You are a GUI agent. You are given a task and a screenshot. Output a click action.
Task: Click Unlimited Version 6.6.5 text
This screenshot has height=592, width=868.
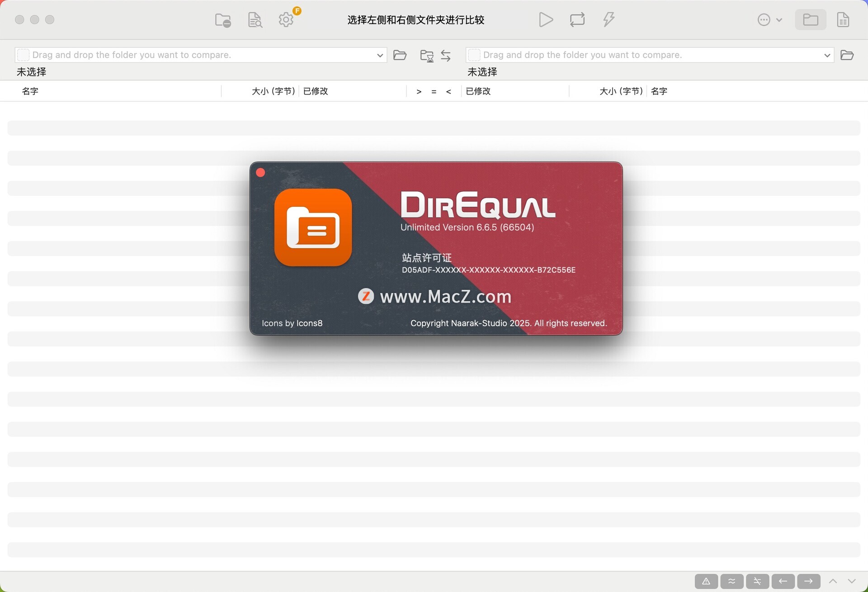click(467, 227)
